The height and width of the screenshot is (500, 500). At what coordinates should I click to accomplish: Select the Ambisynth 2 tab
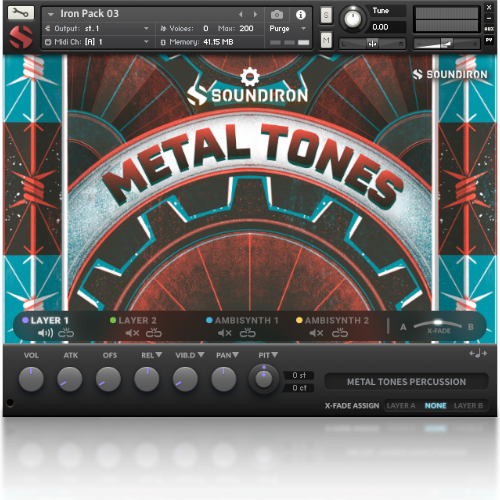pos(333,320)
